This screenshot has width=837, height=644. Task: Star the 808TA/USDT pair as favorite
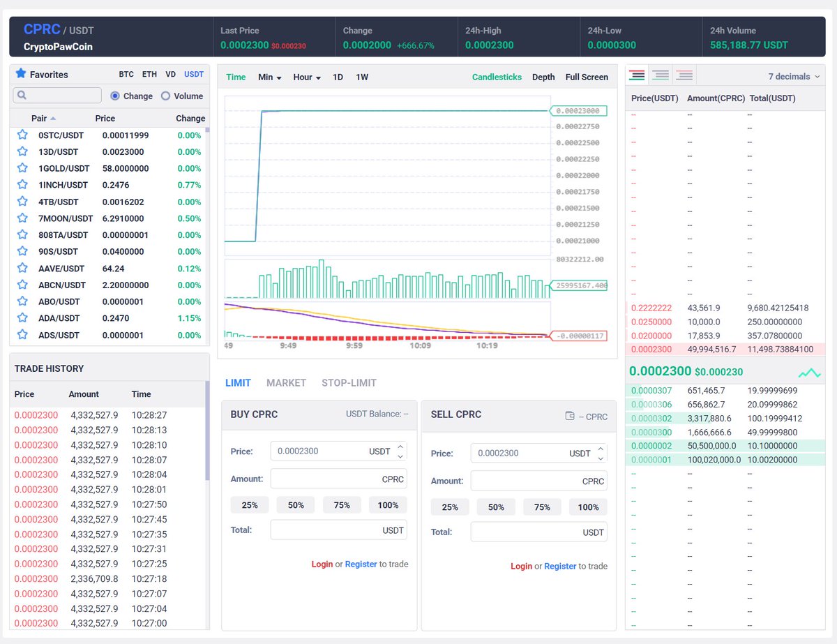(x=22, y=235)
